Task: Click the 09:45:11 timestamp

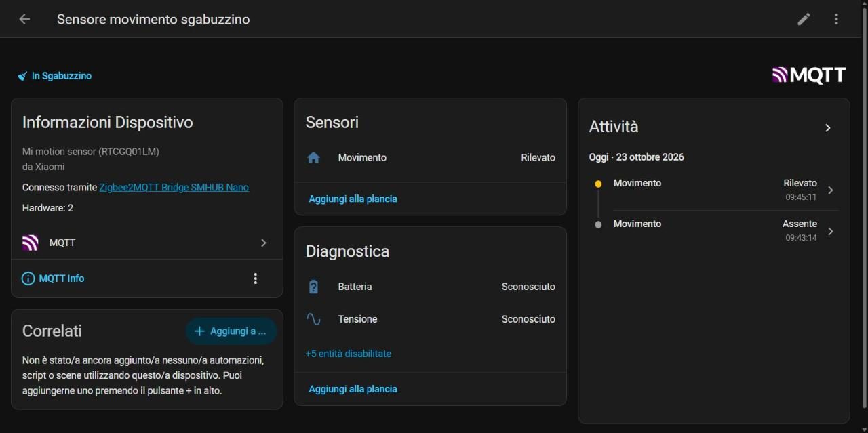Action: [802, 197]
